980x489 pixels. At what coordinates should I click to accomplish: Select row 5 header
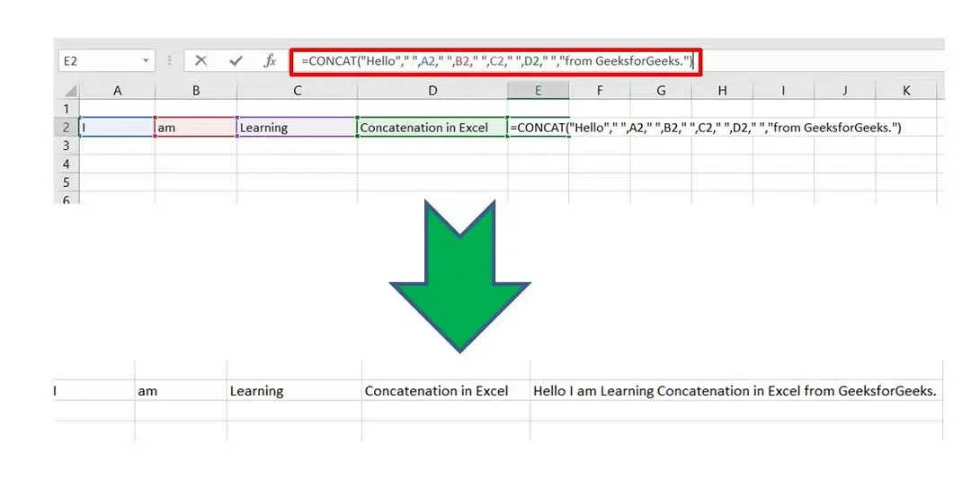[67, 182]
